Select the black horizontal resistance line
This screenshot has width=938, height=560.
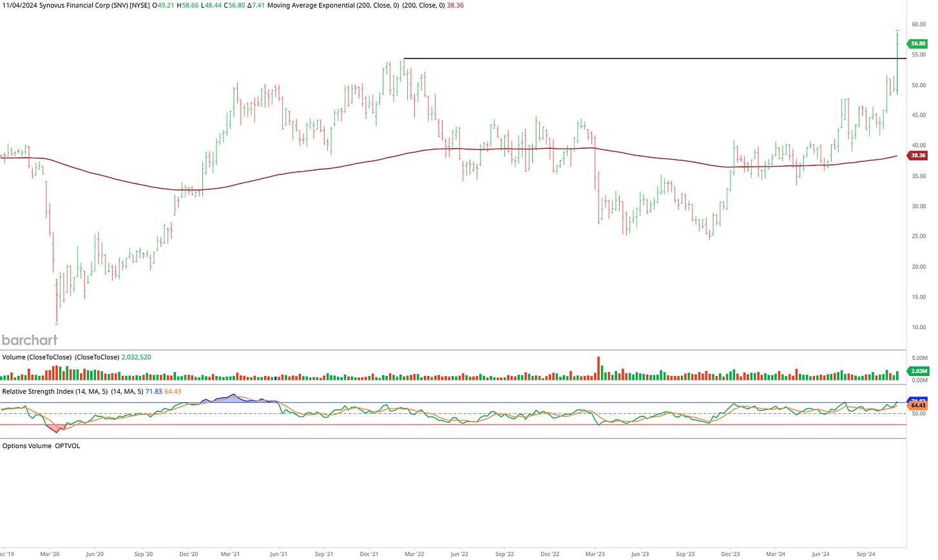tap(655, 59)
